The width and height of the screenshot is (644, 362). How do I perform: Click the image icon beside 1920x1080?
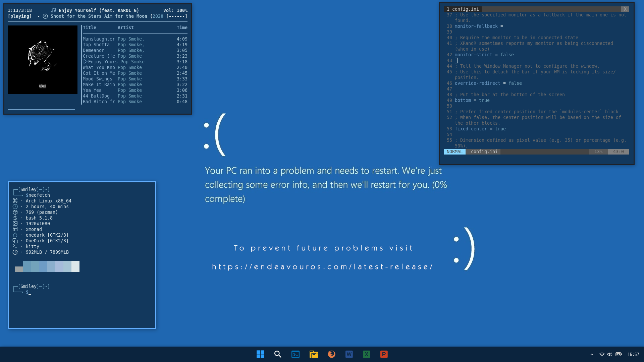click(15, 224)
